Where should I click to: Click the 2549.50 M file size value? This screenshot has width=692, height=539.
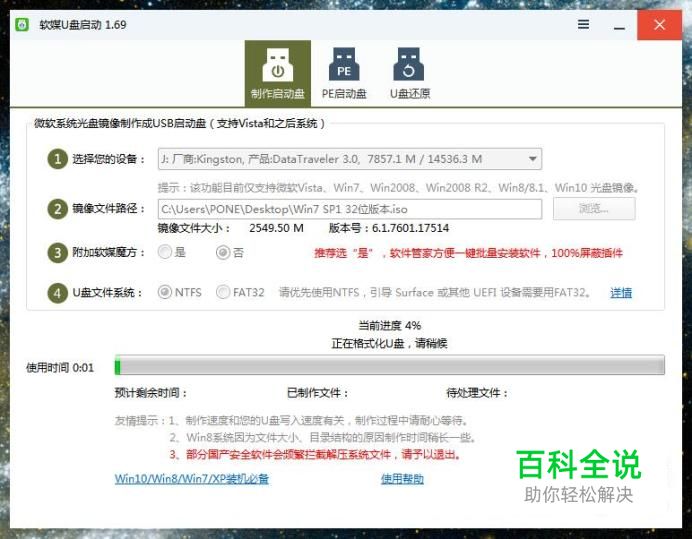pyautogui.click(x=276, y=228)
